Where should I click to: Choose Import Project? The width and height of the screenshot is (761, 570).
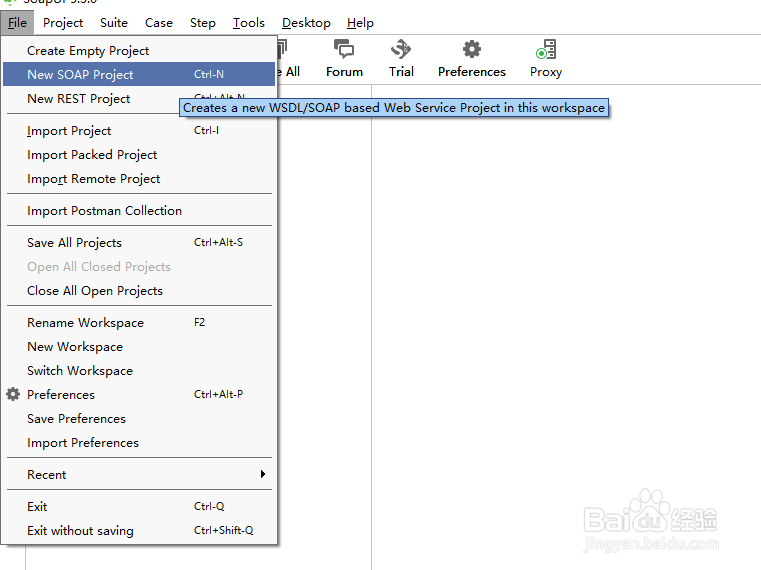point(139,131)
